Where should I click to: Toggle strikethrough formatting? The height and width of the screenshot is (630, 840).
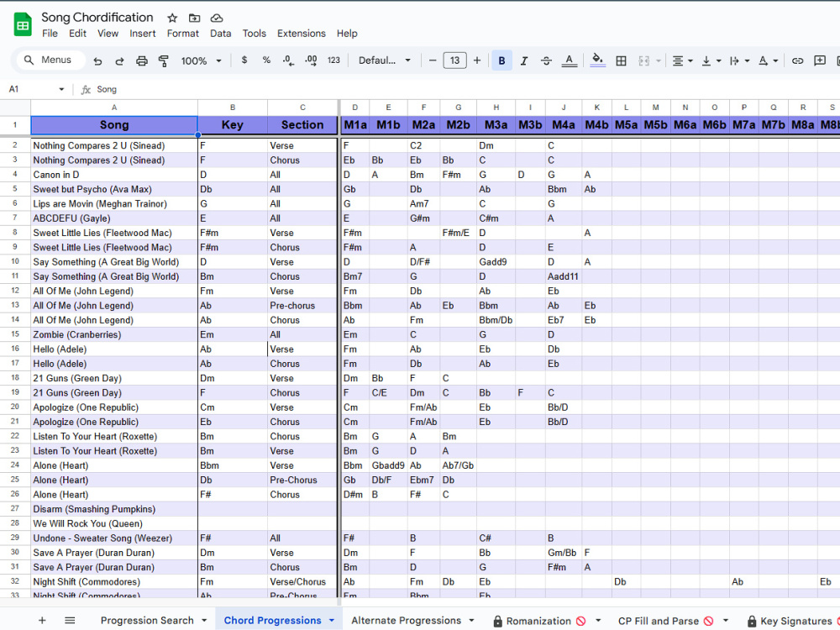[x=546, y=60]
